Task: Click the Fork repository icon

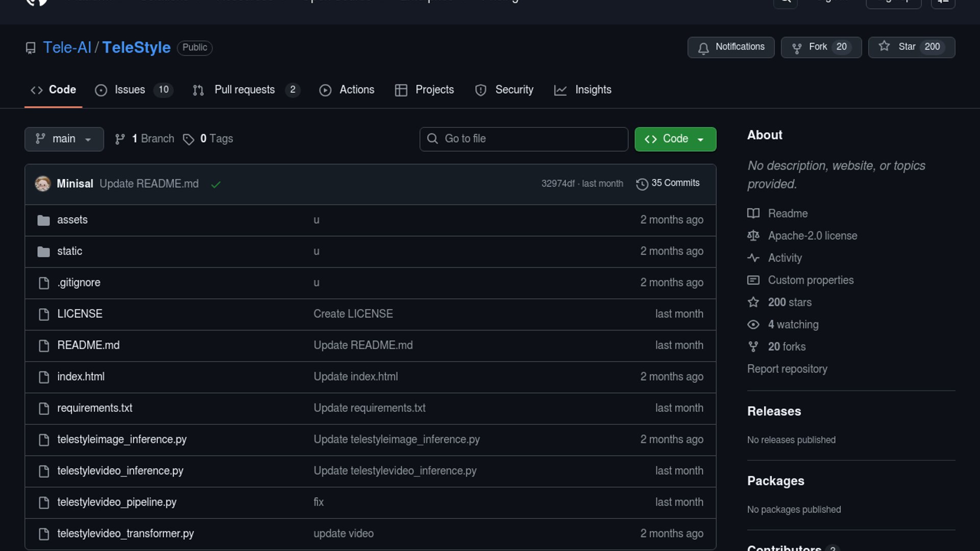Action: [x=796, y=47]
